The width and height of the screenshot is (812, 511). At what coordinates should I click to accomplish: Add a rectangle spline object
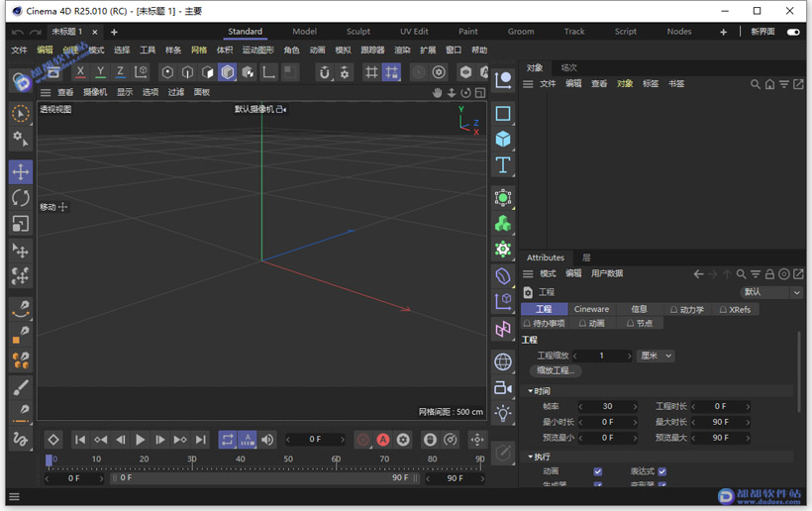click(x=503, y=113)
